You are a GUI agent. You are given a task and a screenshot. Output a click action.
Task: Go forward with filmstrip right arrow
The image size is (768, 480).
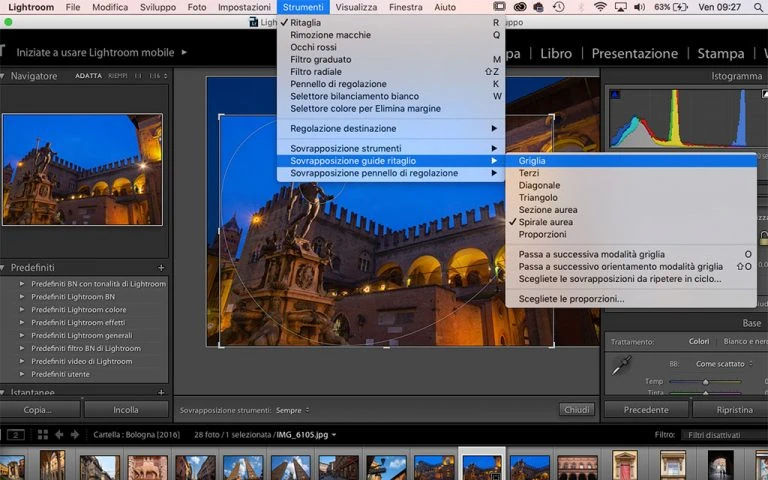pyautogui.click(x=75, y=434)
